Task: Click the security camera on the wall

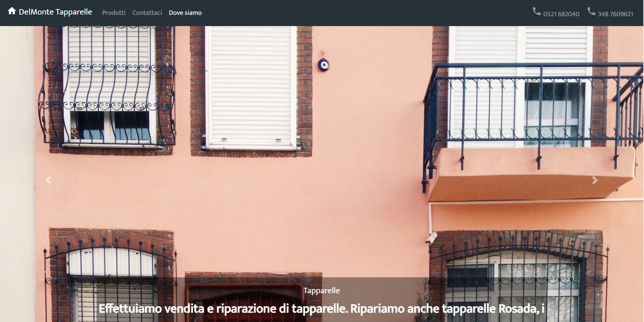Action: tap(431, 238)
